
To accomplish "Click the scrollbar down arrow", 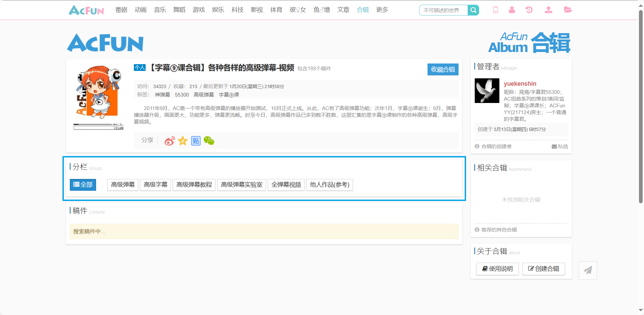I will [x=641, y=310].
